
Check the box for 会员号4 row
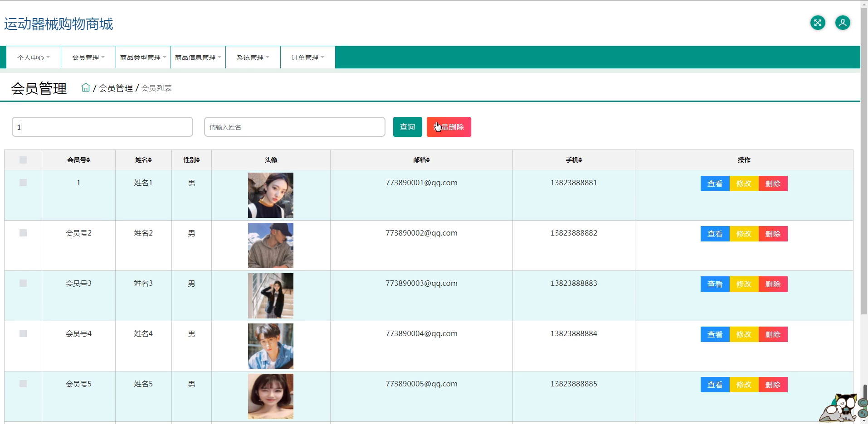pyautogui.click(x=23, y=333)
